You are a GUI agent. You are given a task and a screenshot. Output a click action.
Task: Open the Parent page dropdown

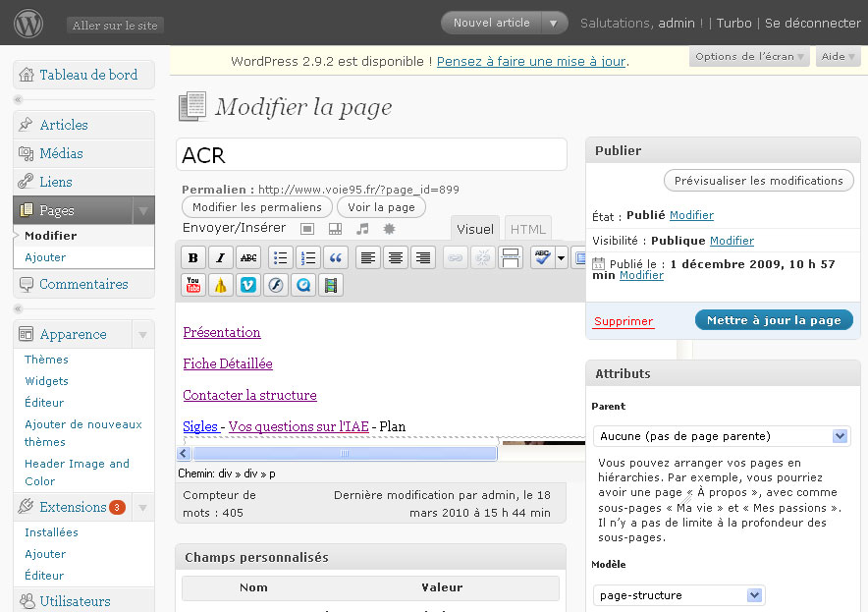pyautogui.click(x=722, y=435)
